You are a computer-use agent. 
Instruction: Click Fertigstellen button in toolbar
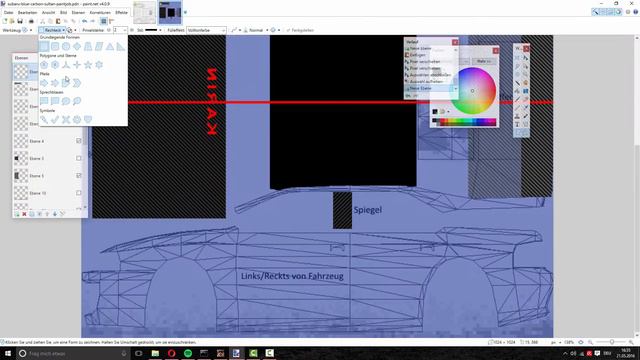(300, 30)
